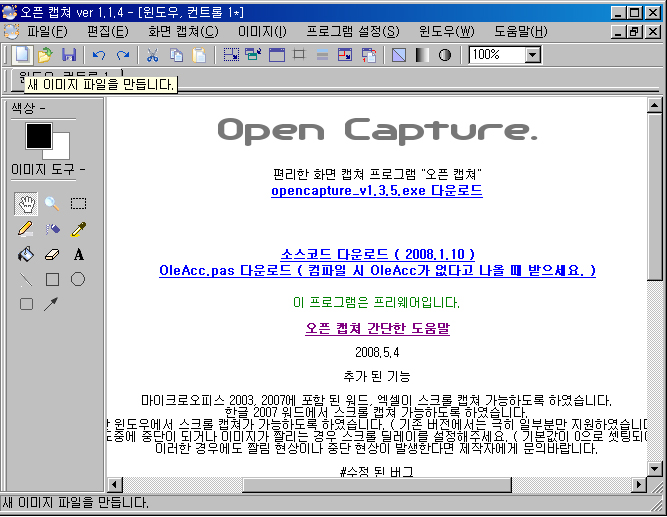Screen dimensions: 667x517
Task: Click the red frame capture icon with arrow
Action: (x=345, y=54)
